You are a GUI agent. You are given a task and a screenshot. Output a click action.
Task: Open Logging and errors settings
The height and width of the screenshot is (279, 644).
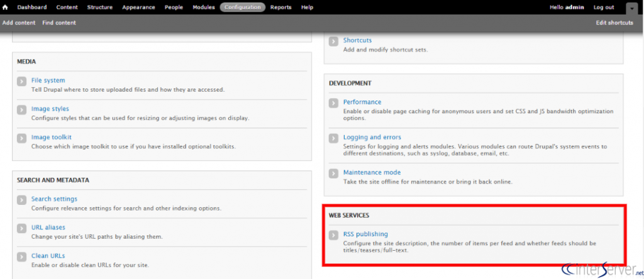coord(372,137)
